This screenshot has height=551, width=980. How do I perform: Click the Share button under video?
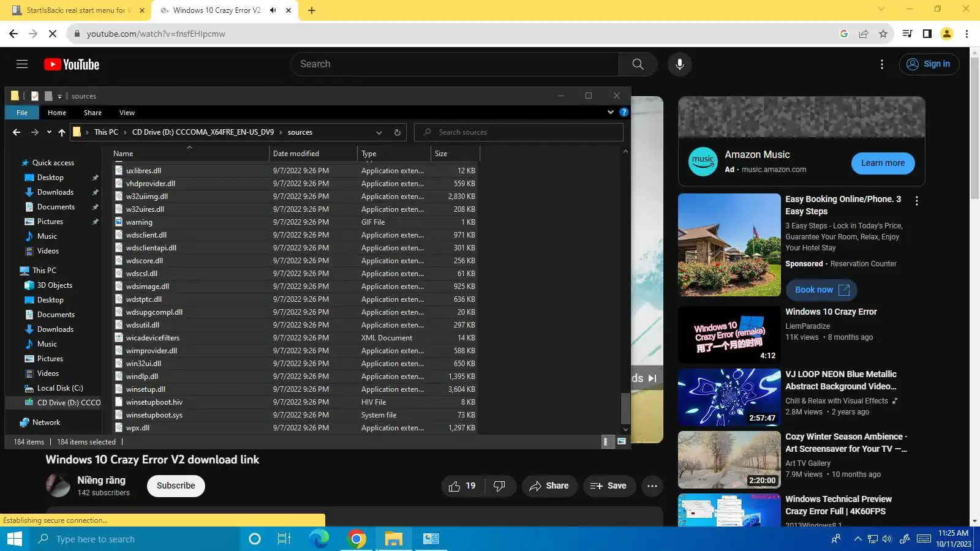point(549,486)
